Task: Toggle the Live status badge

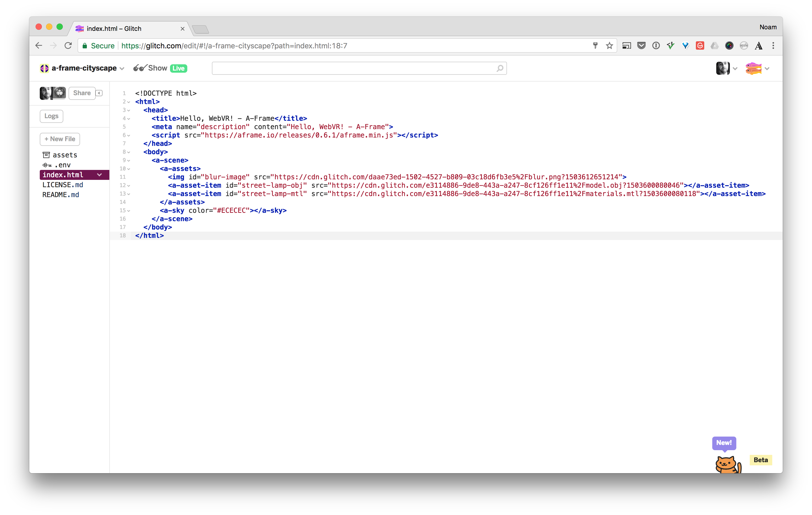Action: click(178, 68)
